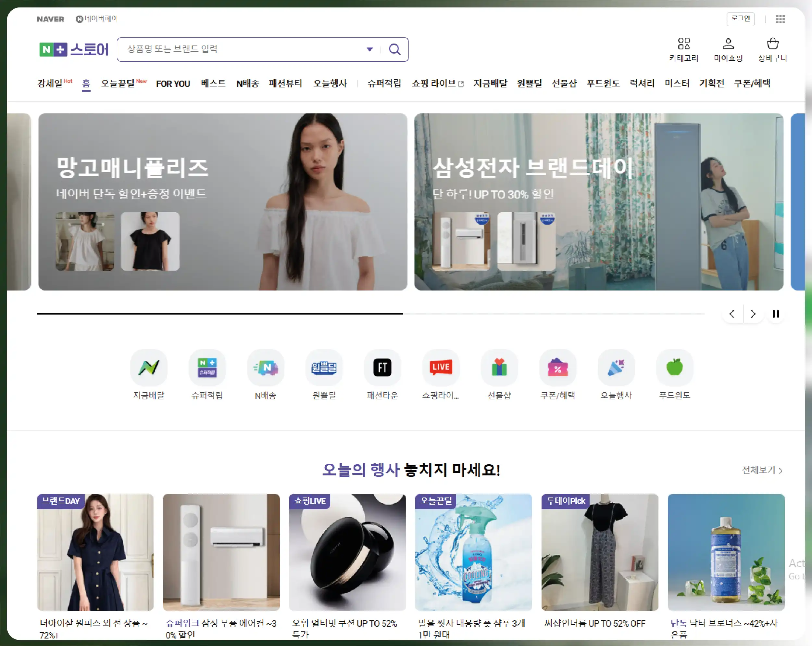
Task: Expand the search box dropdown arrow
Action: click(x=369, y=49)
